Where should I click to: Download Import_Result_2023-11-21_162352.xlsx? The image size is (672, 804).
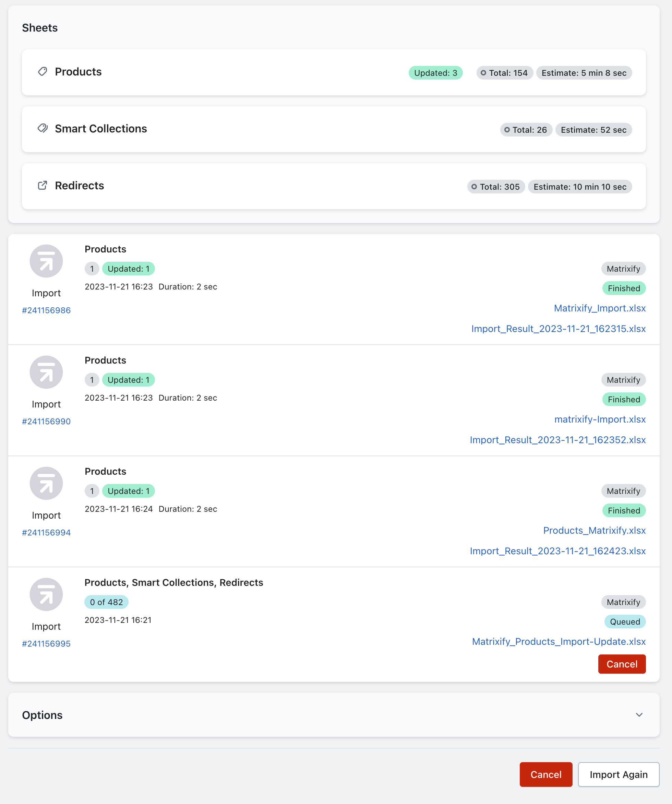click(557, 439)
